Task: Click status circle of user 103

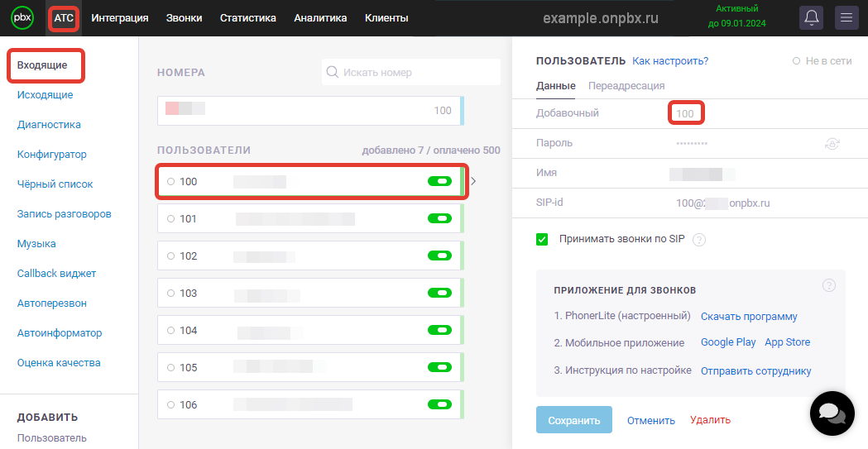Action: coord(170,293)
